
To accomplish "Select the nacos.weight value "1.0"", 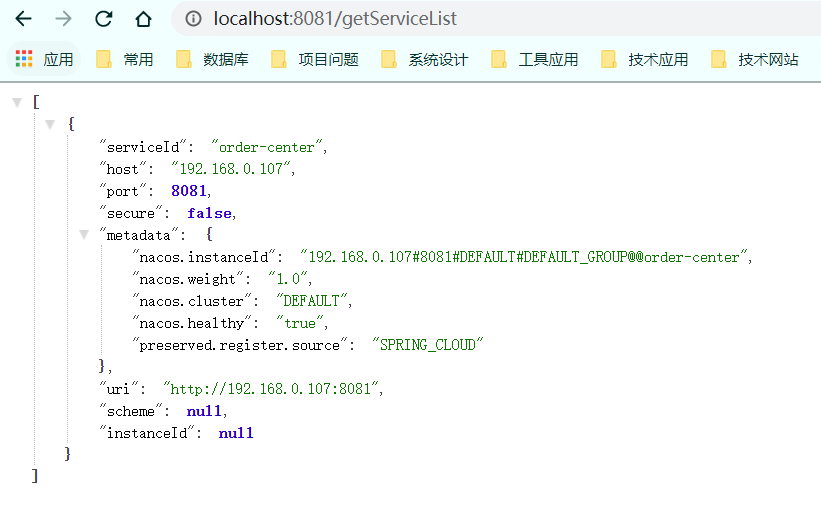I will point(288,279).
